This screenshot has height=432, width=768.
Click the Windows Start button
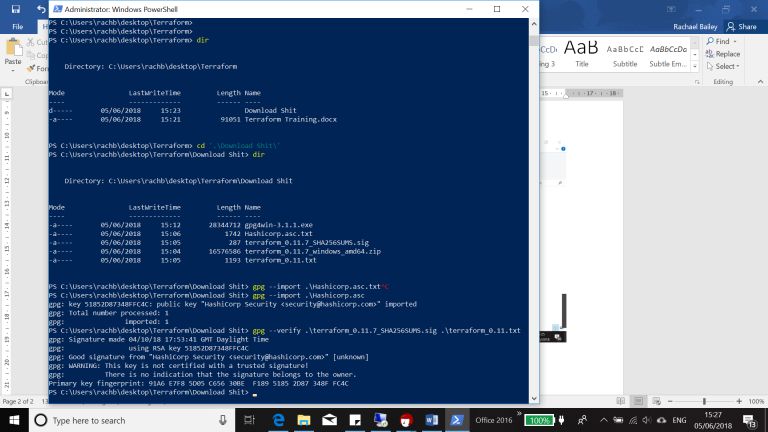tap(14, 420)
